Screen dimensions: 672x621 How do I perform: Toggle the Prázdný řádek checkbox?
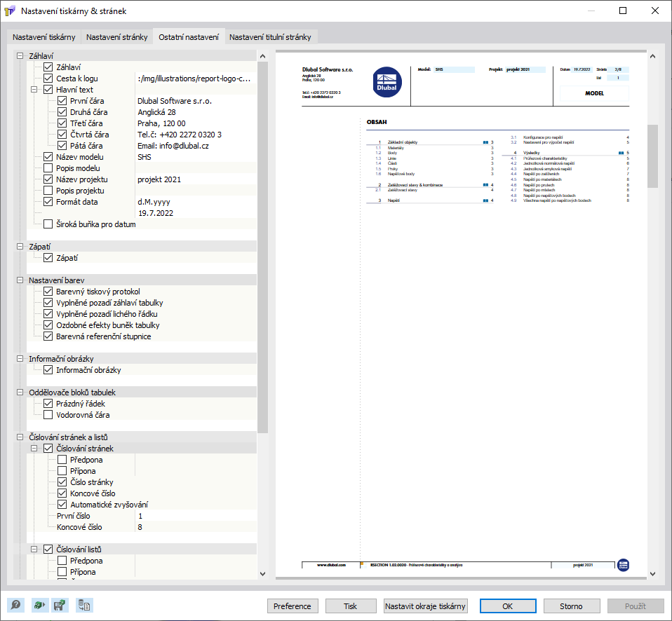tap(48, 404)
